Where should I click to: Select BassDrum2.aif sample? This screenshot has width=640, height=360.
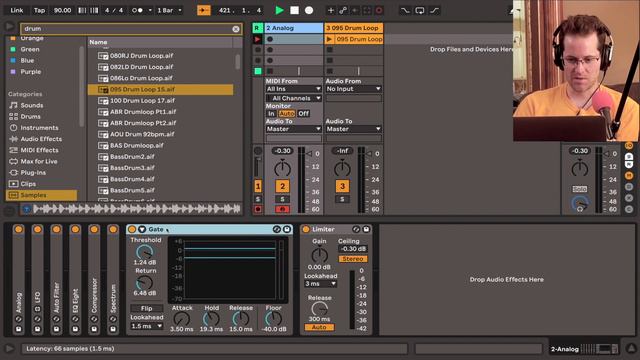pos(132,156)
